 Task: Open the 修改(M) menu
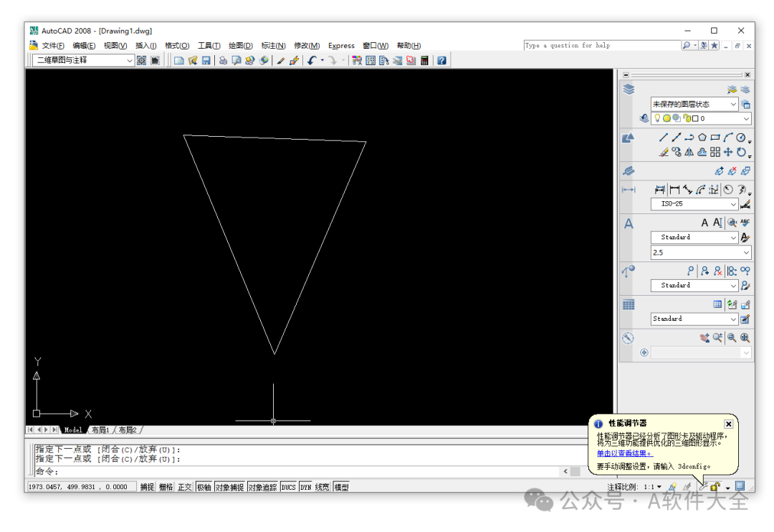[x=307, y=46]
